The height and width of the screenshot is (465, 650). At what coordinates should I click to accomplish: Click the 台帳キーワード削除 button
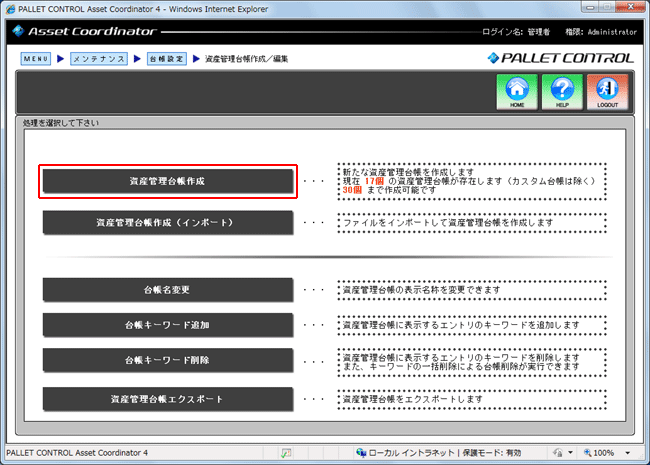pos(168,360)
